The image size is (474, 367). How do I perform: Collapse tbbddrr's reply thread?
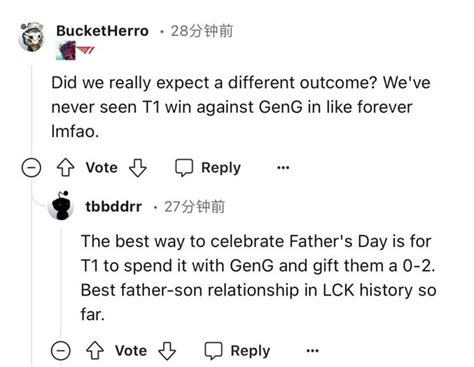[61, 350]
